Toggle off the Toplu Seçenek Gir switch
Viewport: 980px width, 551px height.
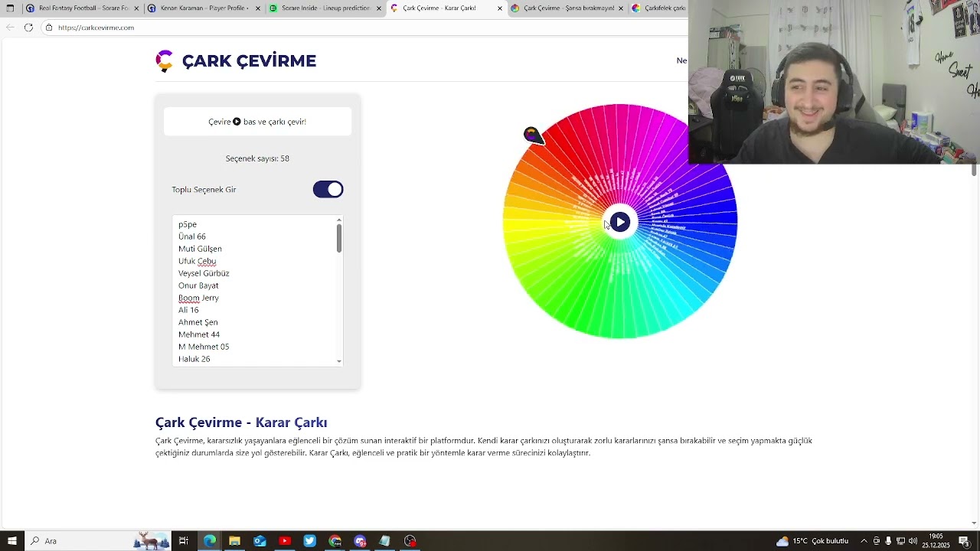coord(328,190)
